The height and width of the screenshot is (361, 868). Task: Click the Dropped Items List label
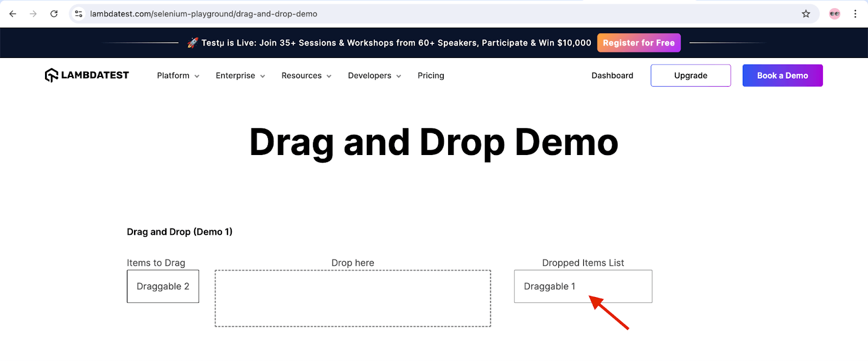click(583, 263)
